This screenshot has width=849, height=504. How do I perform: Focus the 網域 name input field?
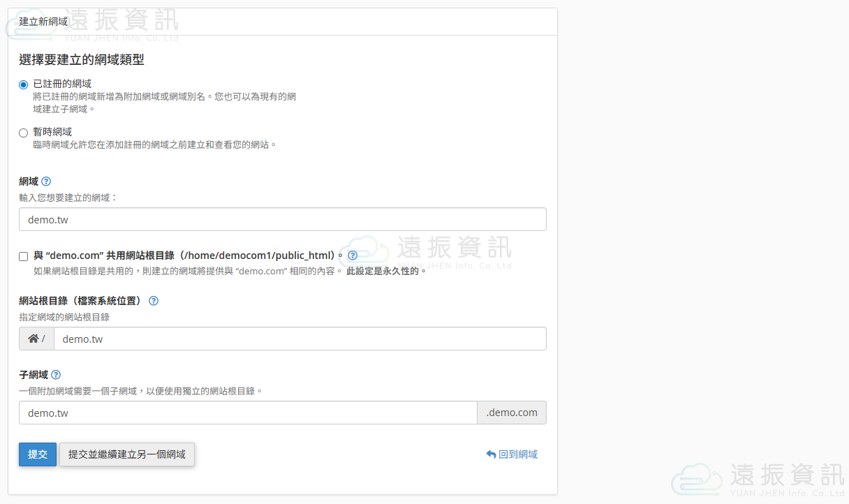(x=282, y=219)
